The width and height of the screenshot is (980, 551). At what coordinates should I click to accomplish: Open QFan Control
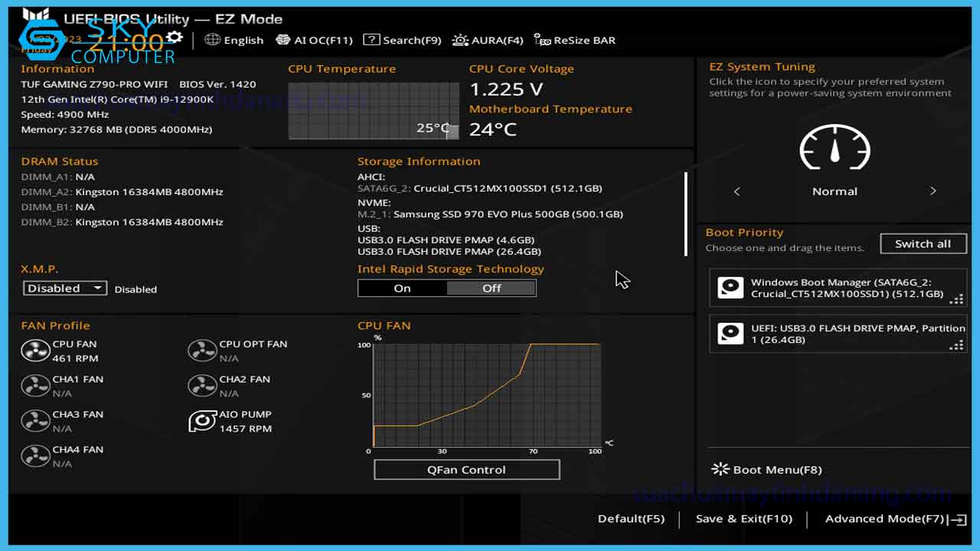tap(466, 469)
